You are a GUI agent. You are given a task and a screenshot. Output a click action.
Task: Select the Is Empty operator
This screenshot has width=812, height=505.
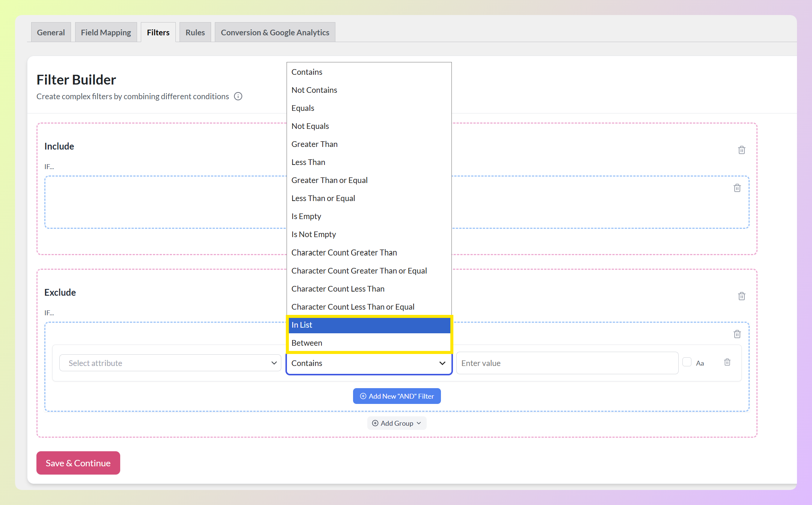[x=369, y=216]
